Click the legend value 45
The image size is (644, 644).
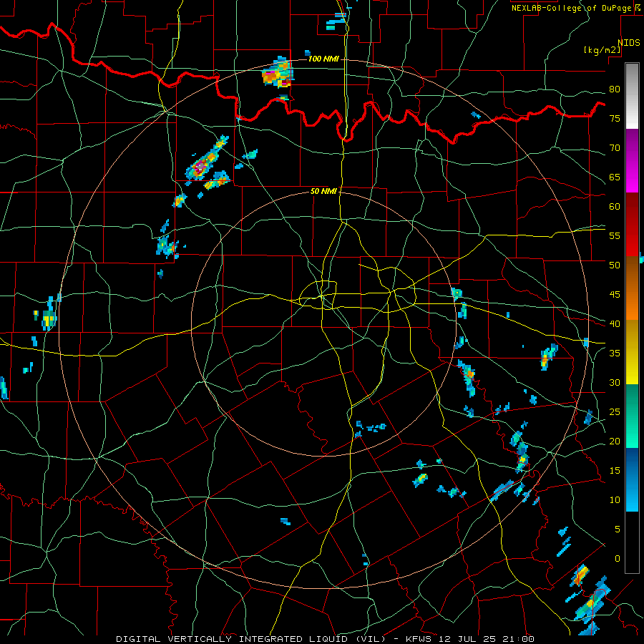615,295
